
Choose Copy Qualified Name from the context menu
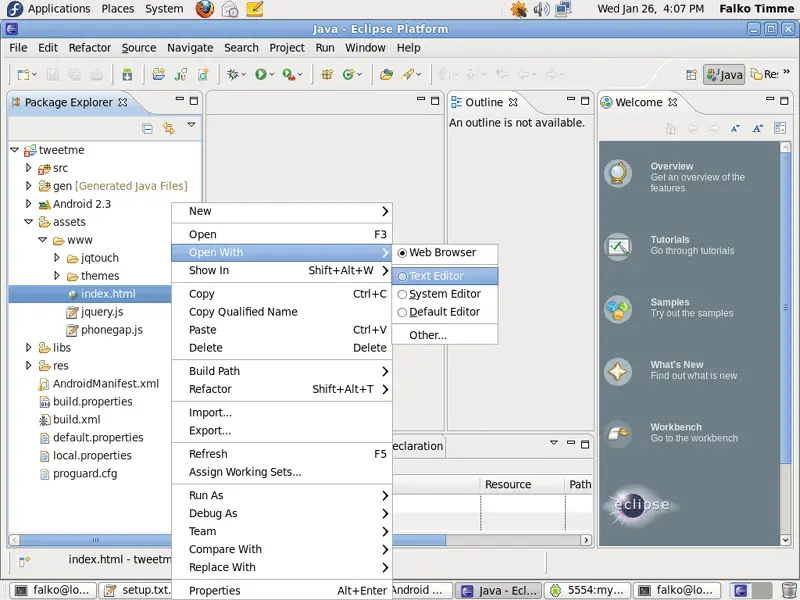282,312
